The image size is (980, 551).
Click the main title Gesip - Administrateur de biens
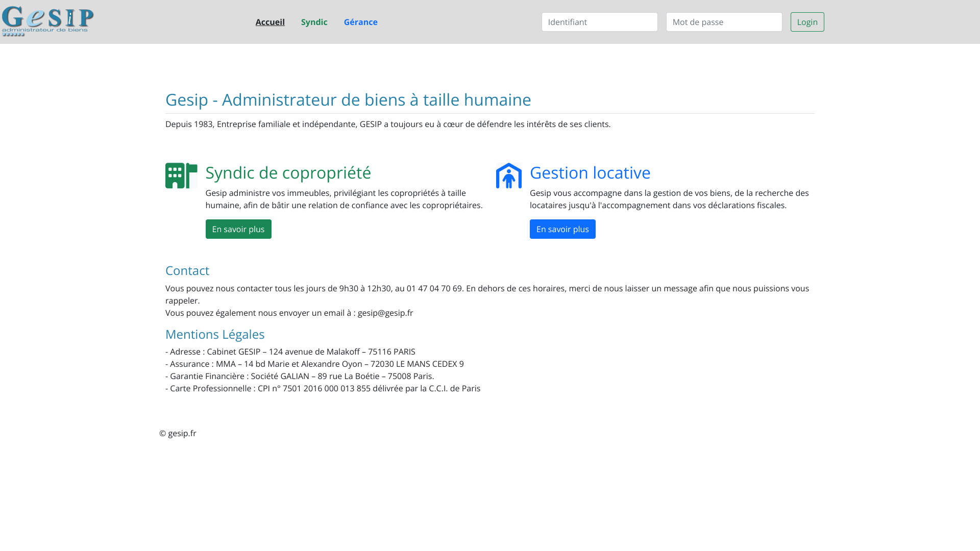[348, 99]
